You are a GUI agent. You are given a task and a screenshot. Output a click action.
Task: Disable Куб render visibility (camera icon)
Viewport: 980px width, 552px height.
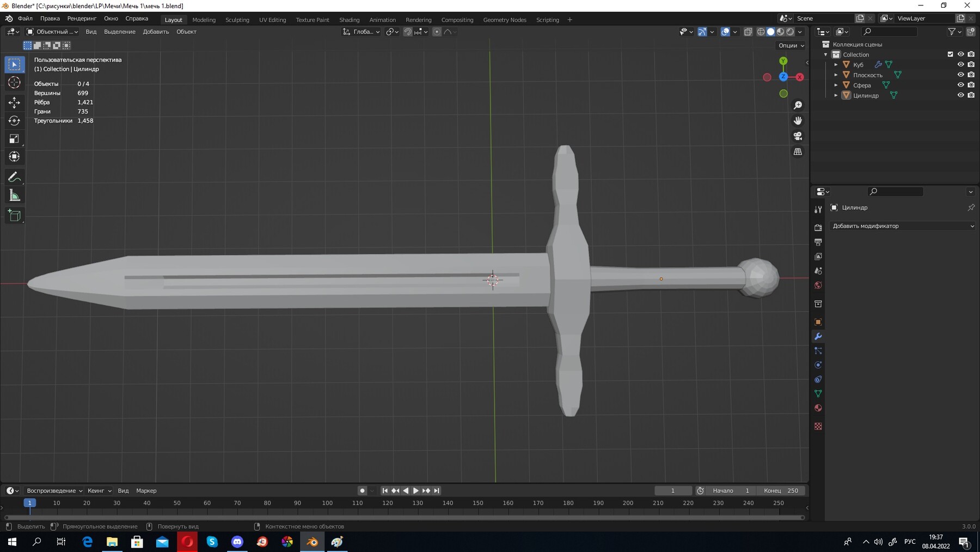pyautogui.click(x=971, y=64)
